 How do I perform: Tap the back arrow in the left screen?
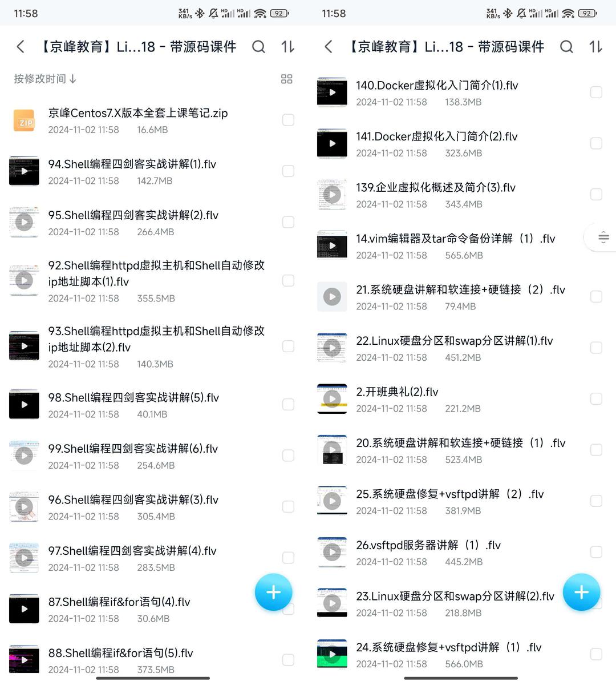[21, 47]
